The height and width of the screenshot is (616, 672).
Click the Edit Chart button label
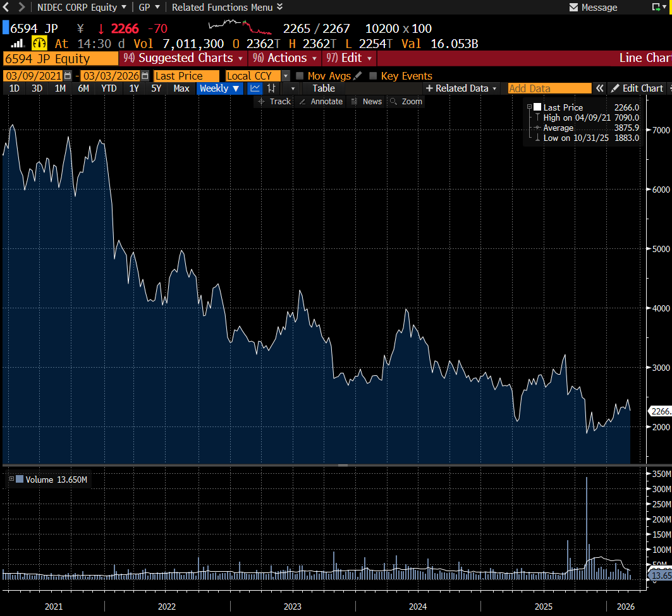643,88
